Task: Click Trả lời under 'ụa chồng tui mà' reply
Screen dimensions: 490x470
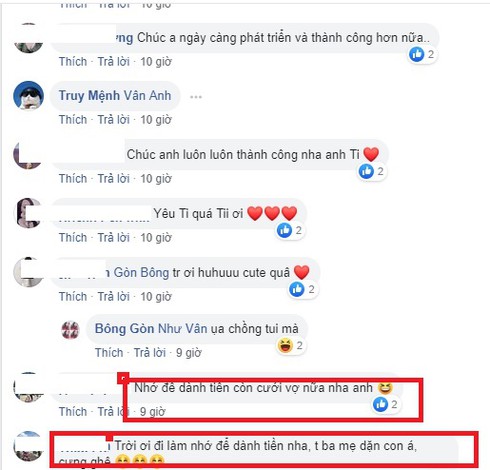Action: [x=150, y=353]
